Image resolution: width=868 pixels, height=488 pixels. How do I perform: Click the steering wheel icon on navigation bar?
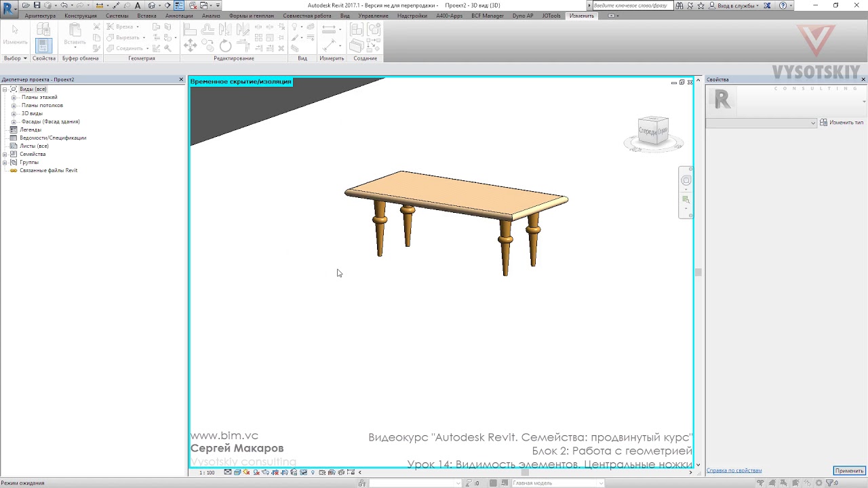(x=686, y=180)
